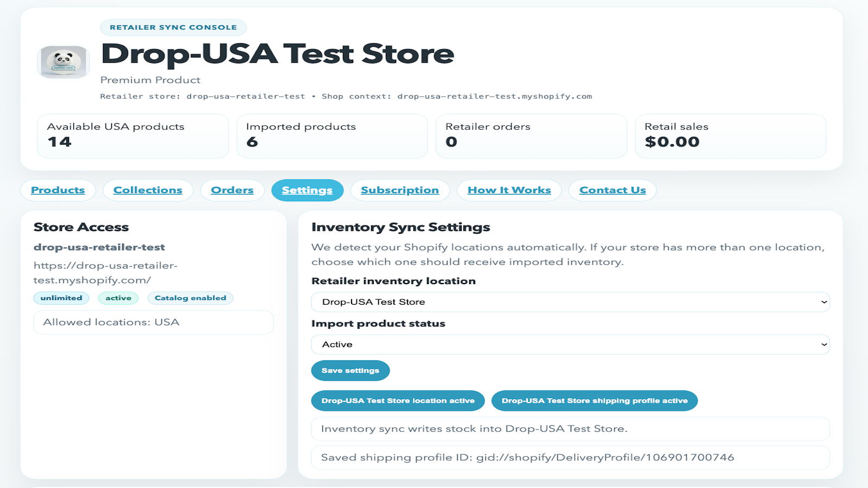
Task: Click the Imported products stat card
Action: [332, 136]
